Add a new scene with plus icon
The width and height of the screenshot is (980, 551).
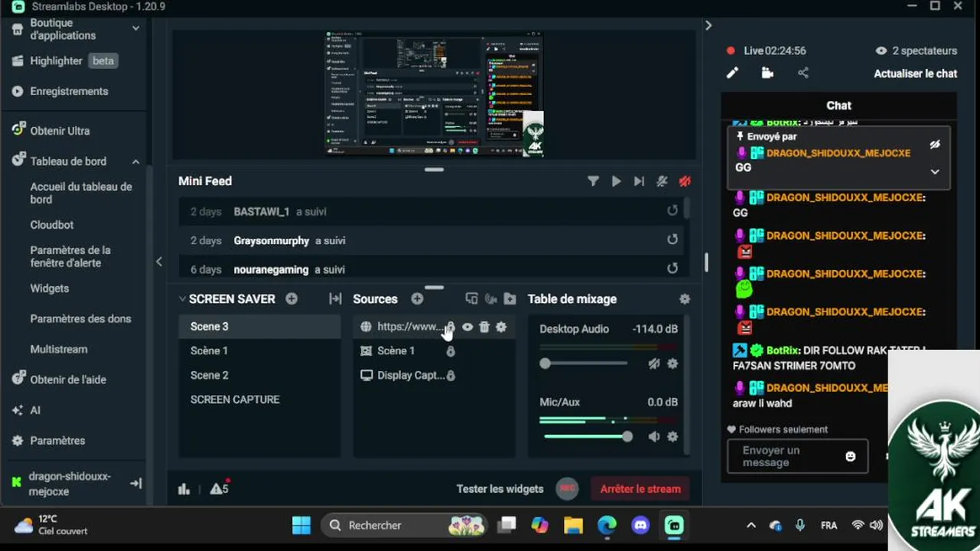pos(291,299)
